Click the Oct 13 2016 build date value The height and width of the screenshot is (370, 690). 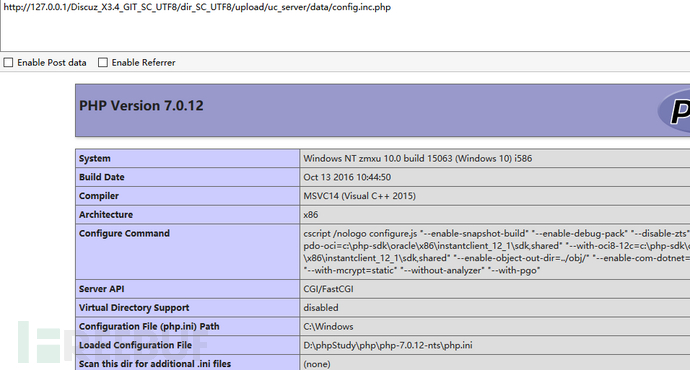point(347,177)
